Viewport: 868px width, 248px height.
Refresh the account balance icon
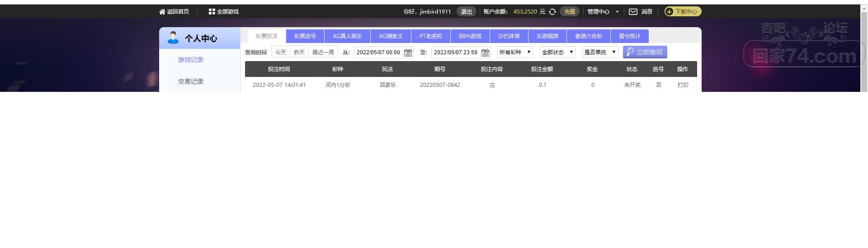click(552, 12)
